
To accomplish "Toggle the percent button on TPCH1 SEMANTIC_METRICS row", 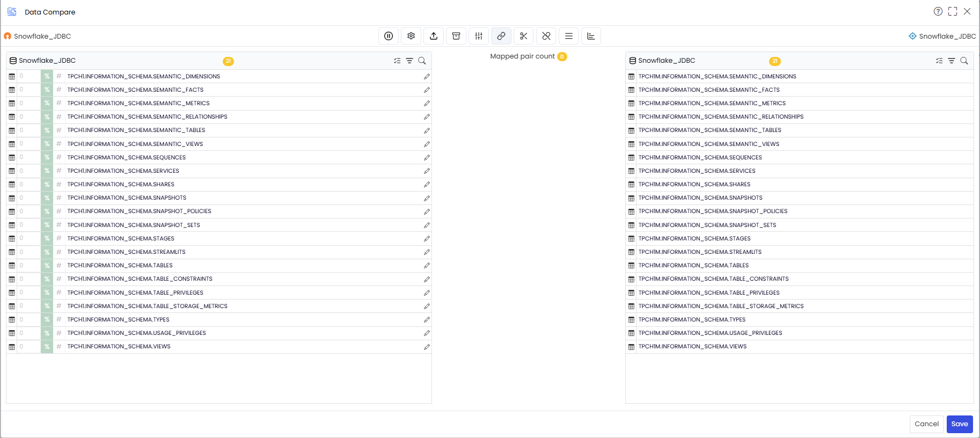I will tap(47, 103).
